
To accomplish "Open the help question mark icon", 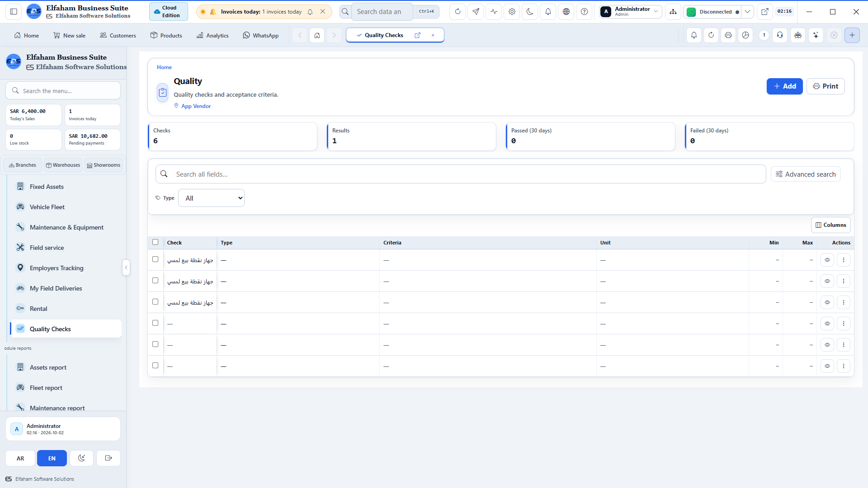I will pos(584,12).
